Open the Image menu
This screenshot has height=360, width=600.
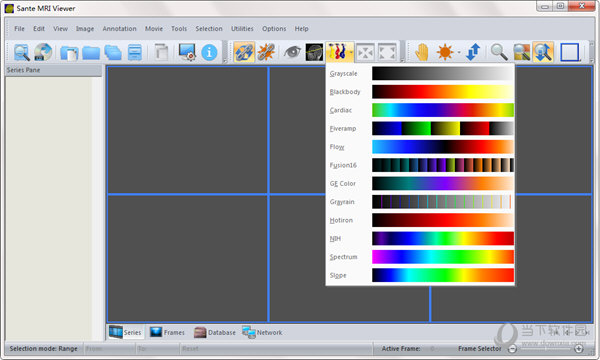85,29
